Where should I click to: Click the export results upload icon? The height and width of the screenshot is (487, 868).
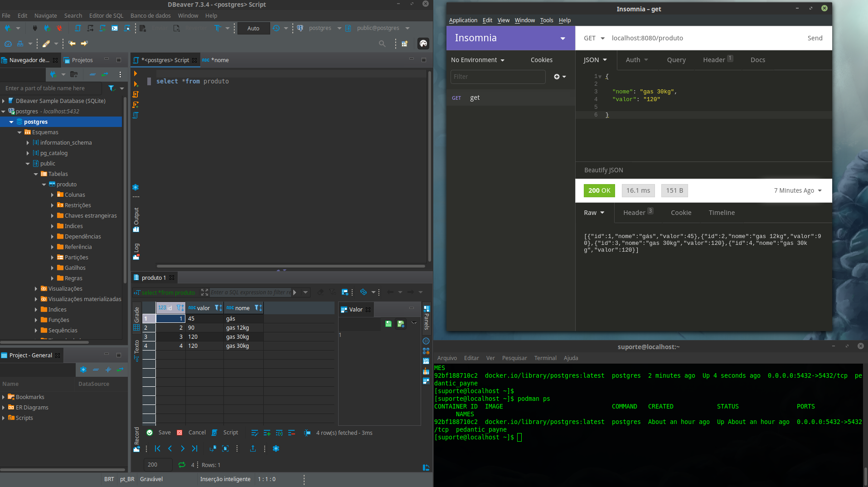[253, 448]
